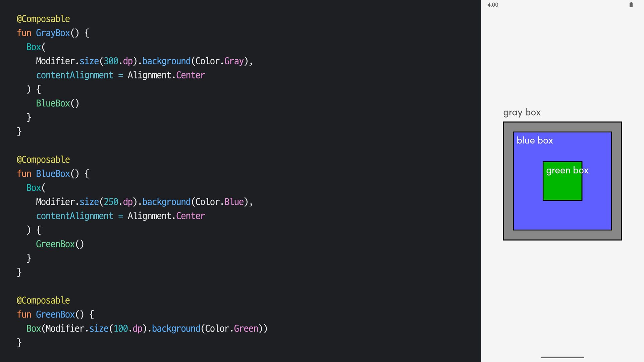Click the first @Composable annotation
644x362 pixels.
tap(43, 19)
